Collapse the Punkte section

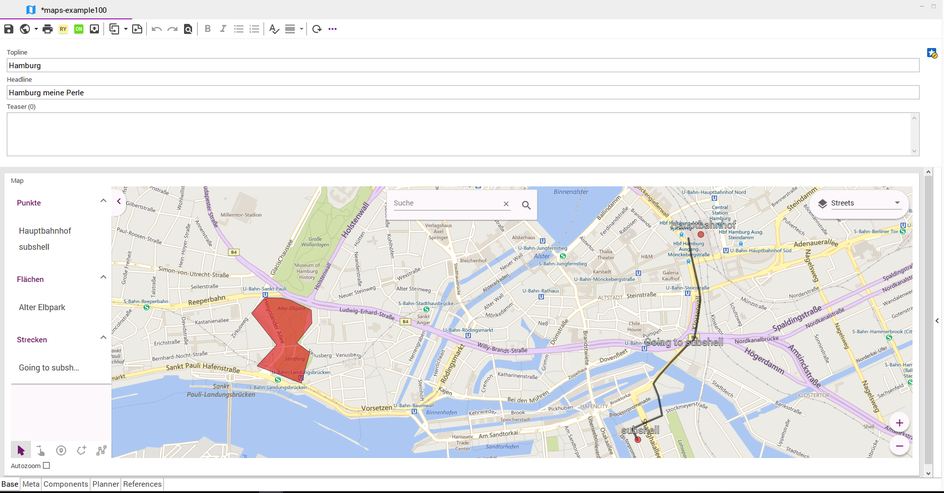[x=103, y=201]
